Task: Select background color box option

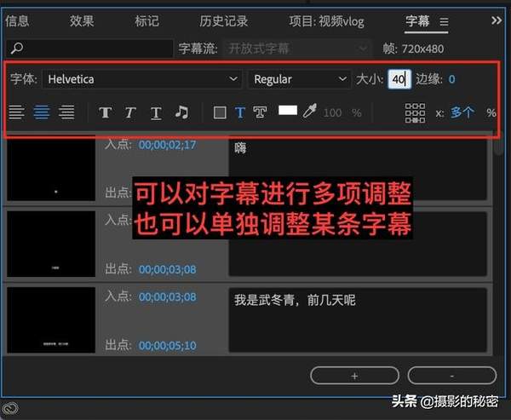Action: click(x=220, y=112)
